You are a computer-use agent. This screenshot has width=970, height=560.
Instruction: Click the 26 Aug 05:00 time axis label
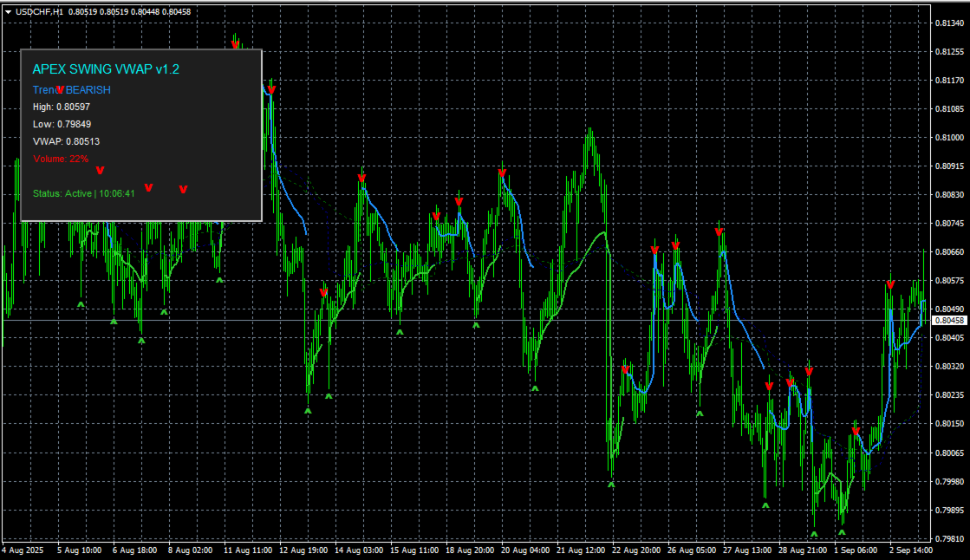tap(692, 550)
